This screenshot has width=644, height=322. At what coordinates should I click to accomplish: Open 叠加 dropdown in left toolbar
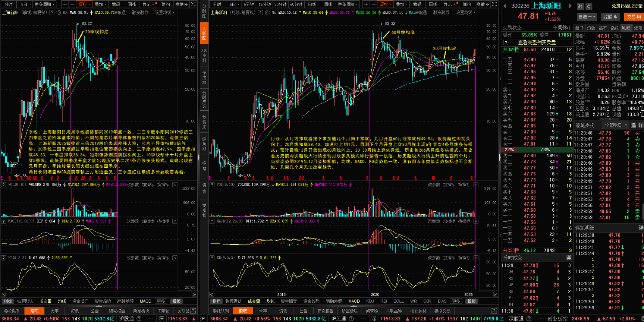[x=100, y=4]
